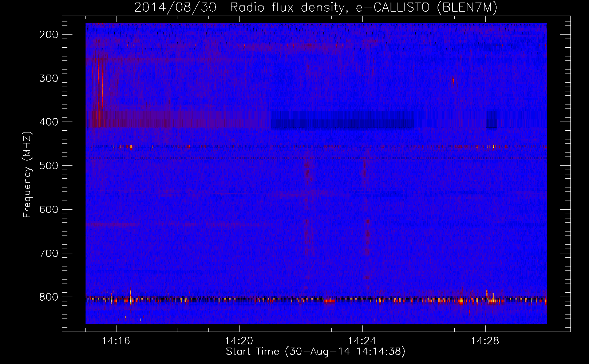589x364 pixels.
Task: Click the 200 frequency tick label
Action: (49, 35)
